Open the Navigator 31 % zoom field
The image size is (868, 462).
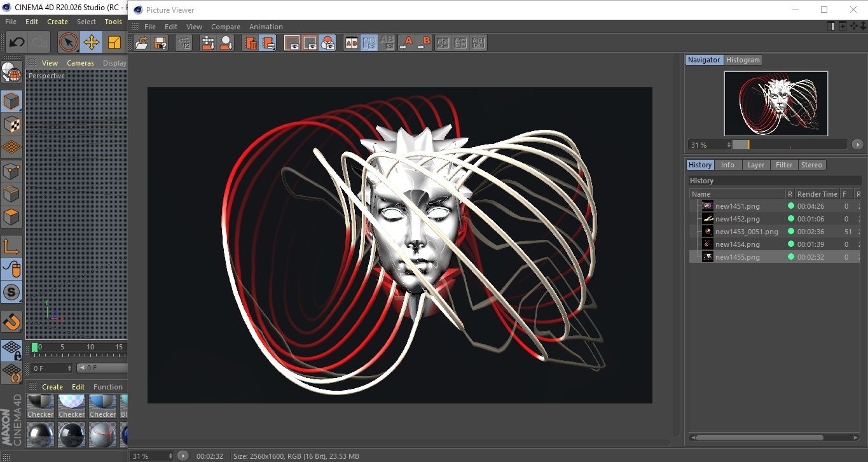tap(710, 145)
